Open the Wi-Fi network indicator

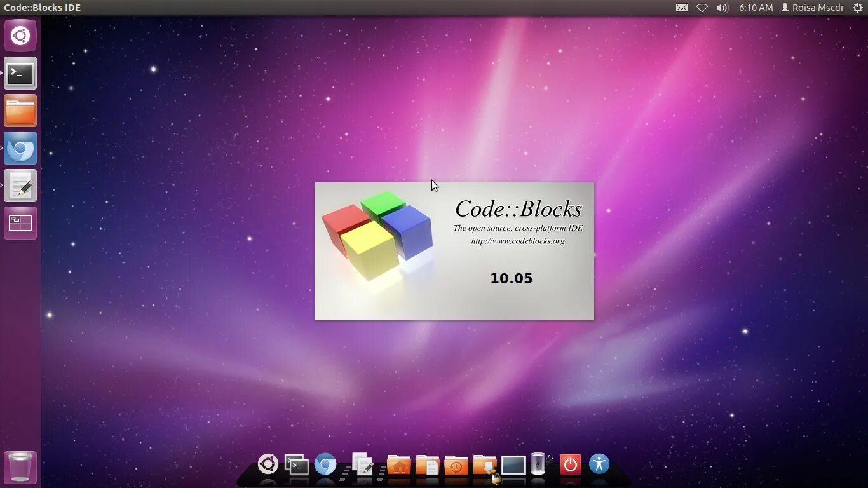tap(702, 8)
